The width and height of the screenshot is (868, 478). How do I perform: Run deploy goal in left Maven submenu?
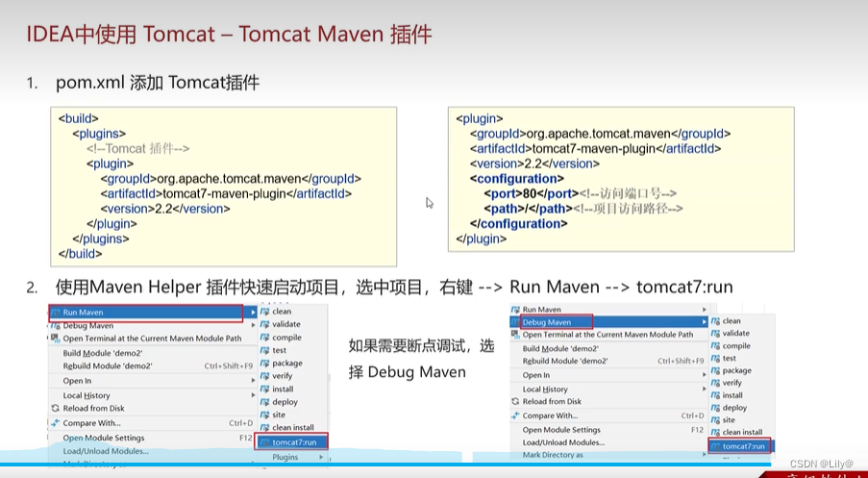(285, 402)
